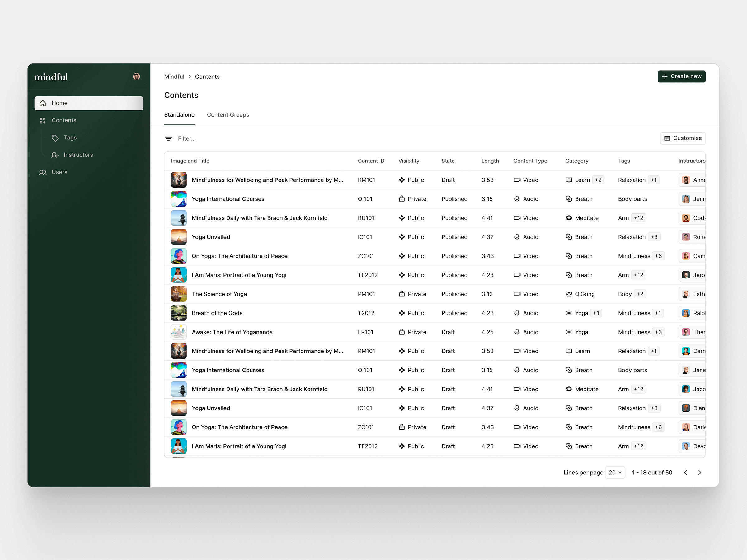The image size is (747, 560).
Task: Click the instructor avatar for Anne in first row
Action: coord(686,180)
